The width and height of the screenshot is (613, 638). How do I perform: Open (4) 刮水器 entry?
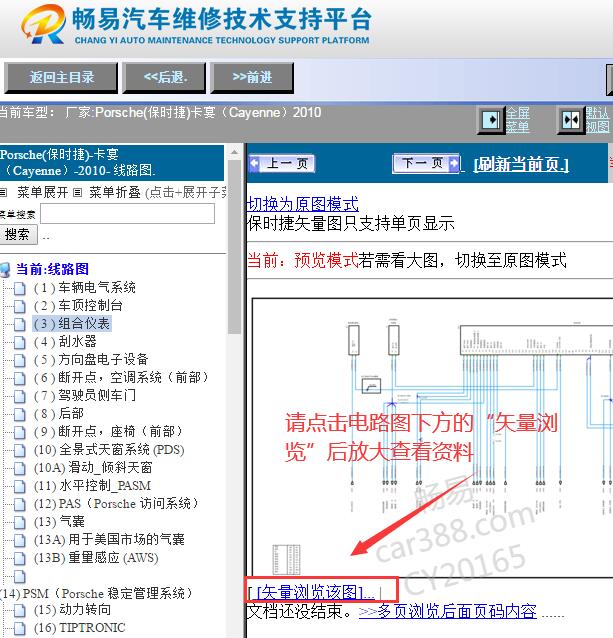[65, 341]
